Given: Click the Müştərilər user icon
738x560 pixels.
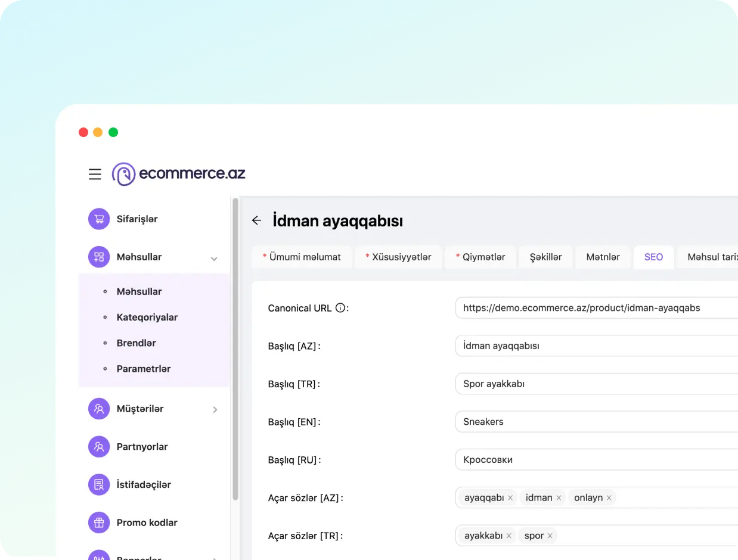Looking at the screenshot, I should tap(99, 409).
